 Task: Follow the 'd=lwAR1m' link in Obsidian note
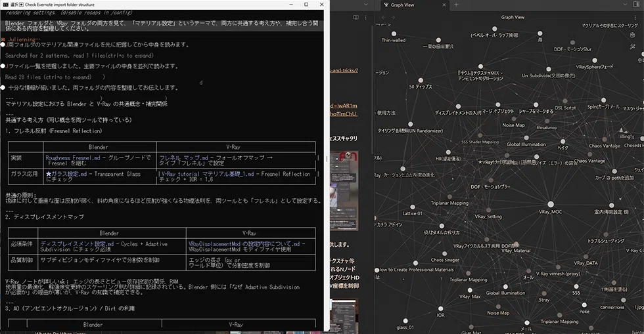coord(344,106)
